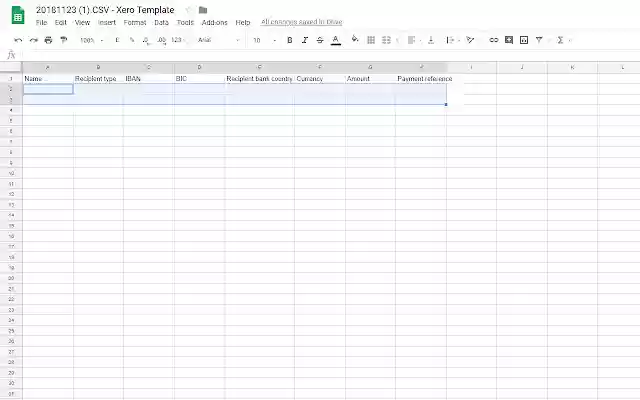Select the 'Currency' header cell
This screenshot has width=640, height=400.
[320, 79]
